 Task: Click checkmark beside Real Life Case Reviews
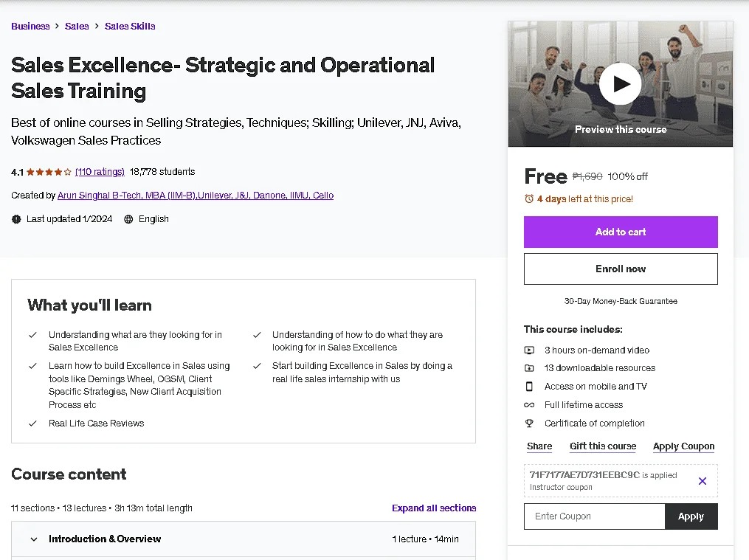[33, 424]
